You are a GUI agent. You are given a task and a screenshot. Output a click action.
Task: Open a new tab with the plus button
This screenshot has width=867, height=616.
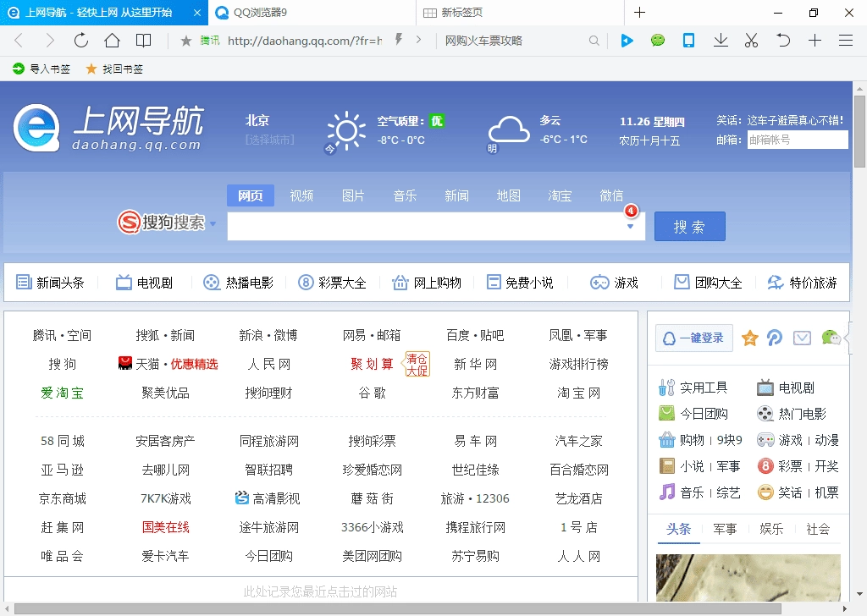640,12
